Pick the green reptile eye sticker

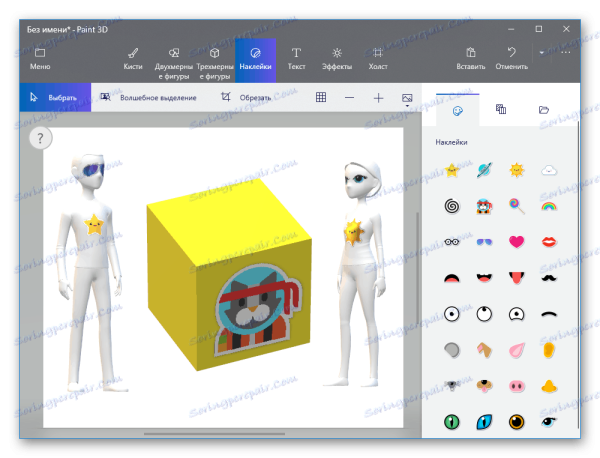[452, 422]
